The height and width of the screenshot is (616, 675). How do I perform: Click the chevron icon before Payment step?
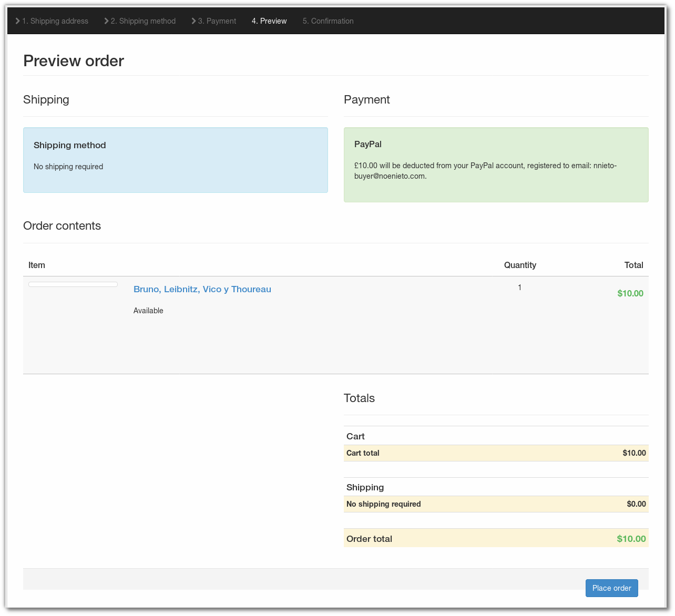tap(194, 21)
